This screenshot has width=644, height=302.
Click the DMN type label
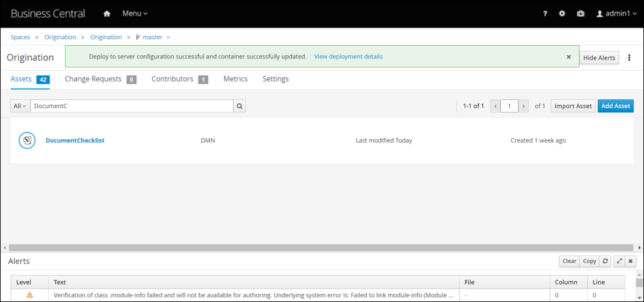pos(208,140)
